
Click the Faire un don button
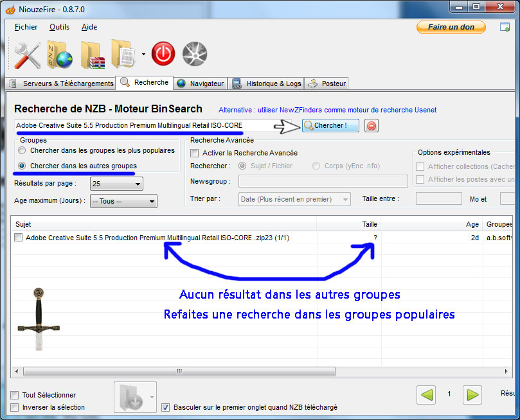coord(451,27)
